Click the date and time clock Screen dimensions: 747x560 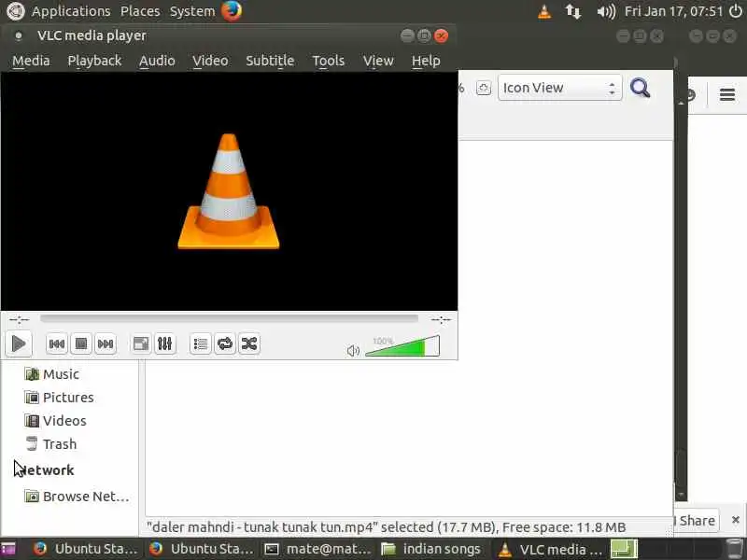click(x=673, y=11)
